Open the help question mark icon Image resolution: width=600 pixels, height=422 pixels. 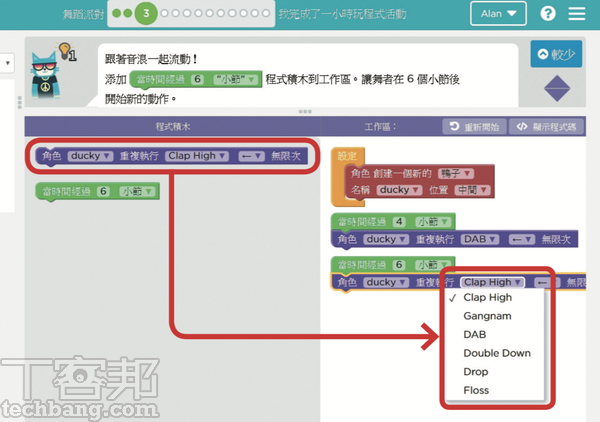click(548, 14)
